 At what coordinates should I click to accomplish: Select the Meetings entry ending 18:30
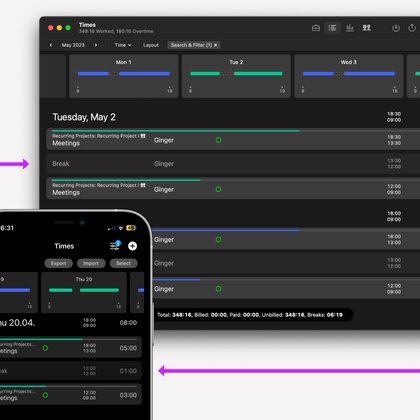click(233, 139)
